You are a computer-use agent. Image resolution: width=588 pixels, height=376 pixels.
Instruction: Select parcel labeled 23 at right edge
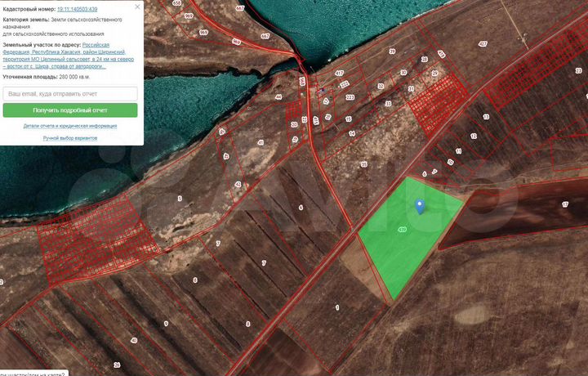(x=578, y=70)
